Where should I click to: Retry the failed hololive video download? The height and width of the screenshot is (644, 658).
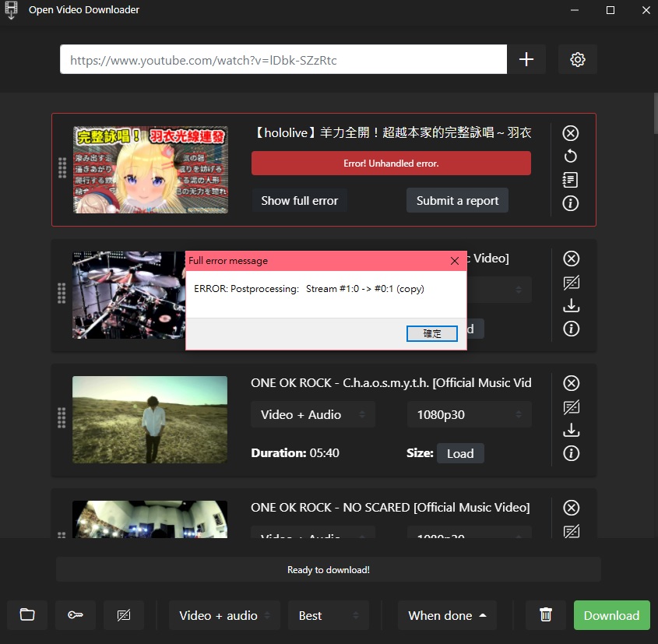pyautogui.click(x=570, y=156)
